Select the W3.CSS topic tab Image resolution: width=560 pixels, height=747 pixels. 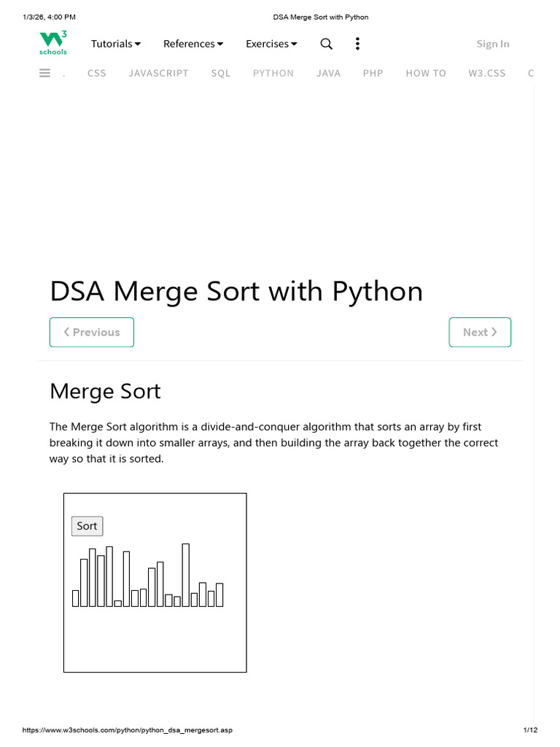[x=487, y=74]
